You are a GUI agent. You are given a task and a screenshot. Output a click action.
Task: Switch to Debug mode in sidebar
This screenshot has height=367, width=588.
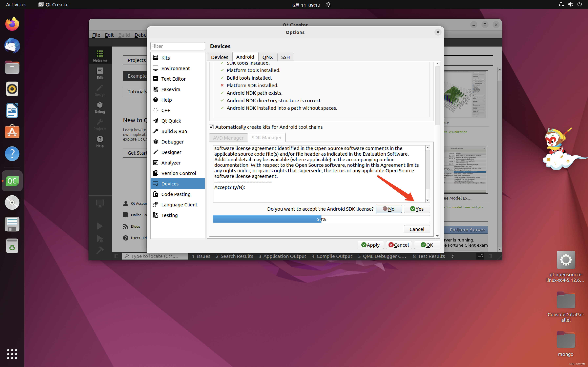(x=100, y=107)
